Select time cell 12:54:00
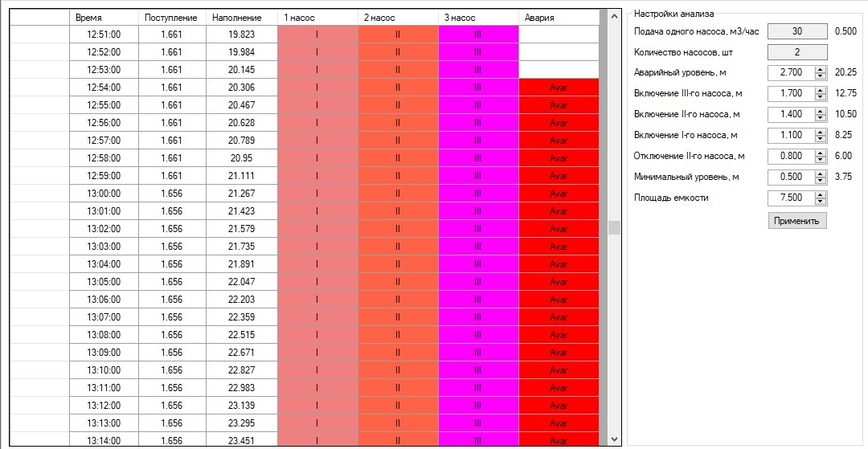Screen dimensions: 868x449 pyautogui.click(x=104, y=88)
